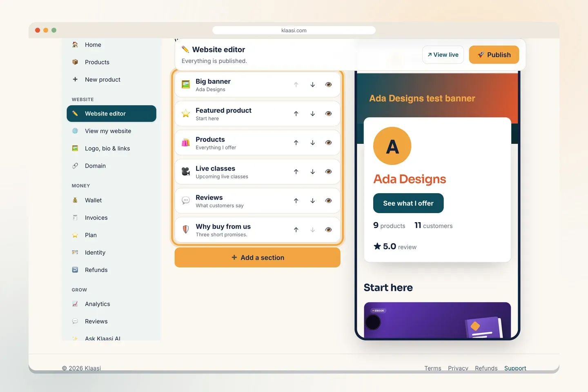Toggle visibility of Products section
The height and width of the screenshot is (392, 588).
tap(328, 143)
